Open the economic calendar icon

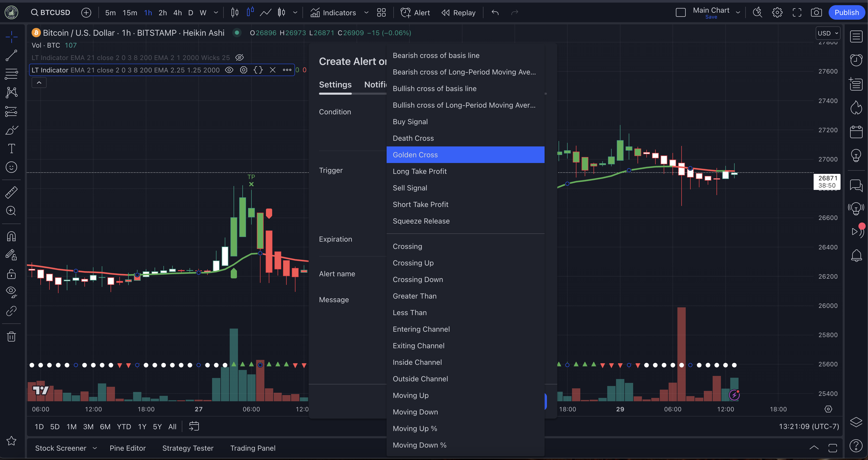[x=856, y=132]
